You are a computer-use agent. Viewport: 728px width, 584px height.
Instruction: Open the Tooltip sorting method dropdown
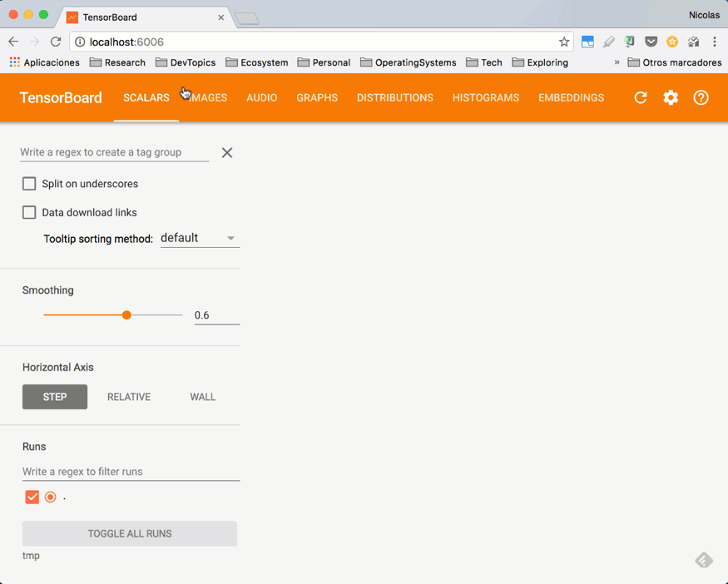(x=200, y=237)
